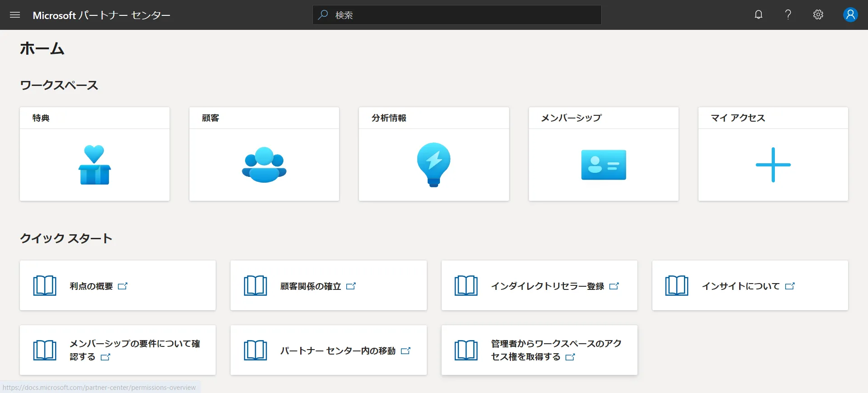
Task: Open the settings gear icon
Action: [x=818, y=14]
